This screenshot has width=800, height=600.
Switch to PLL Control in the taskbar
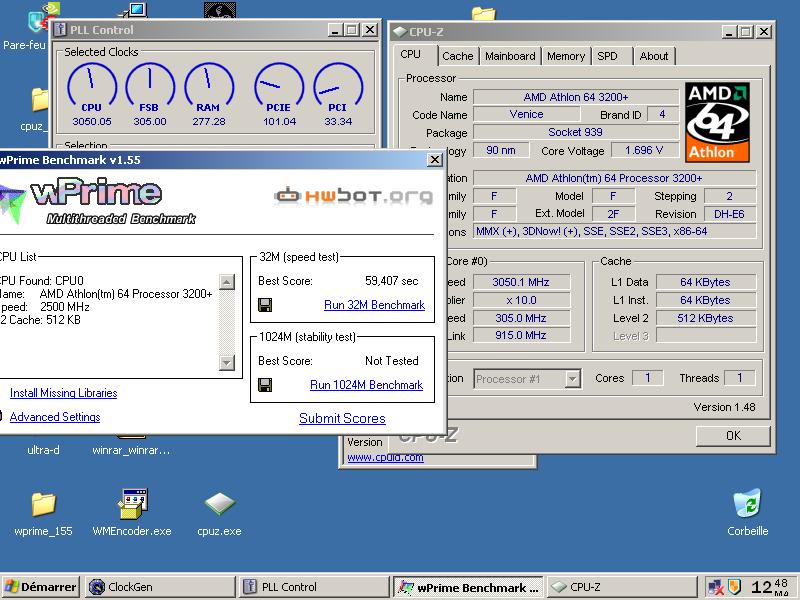314,587
